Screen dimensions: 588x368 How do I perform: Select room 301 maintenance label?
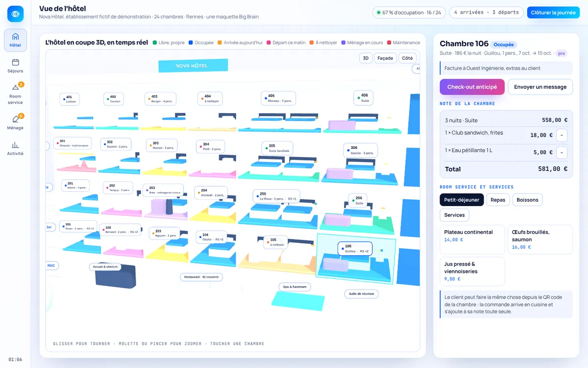coord(72,143)
